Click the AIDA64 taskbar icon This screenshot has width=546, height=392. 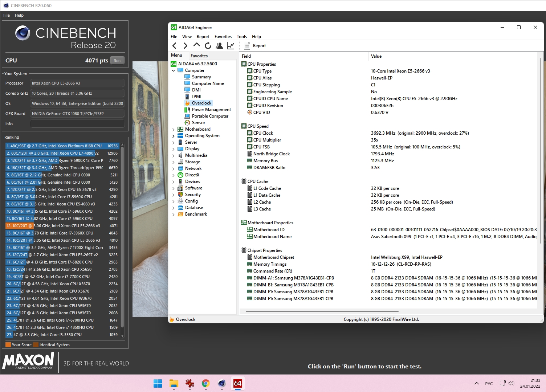pyautogui.click(x=238, y=383)
